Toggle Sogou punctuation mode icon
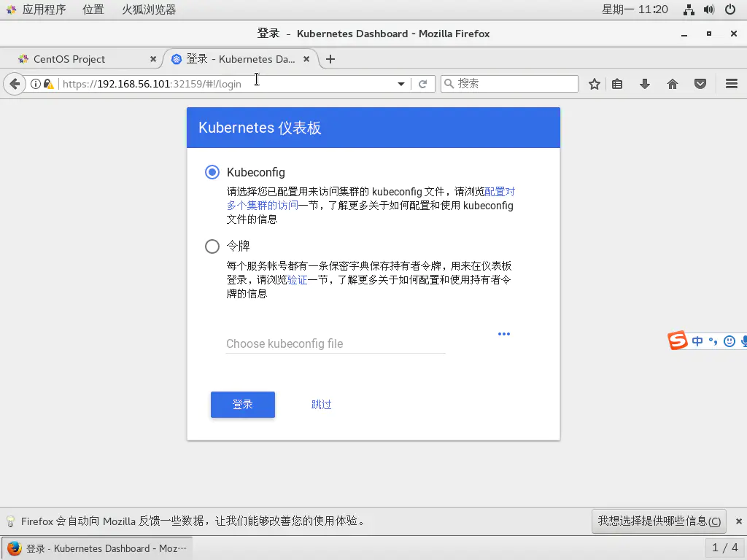The image size is (747, 560). pos(713,341)
